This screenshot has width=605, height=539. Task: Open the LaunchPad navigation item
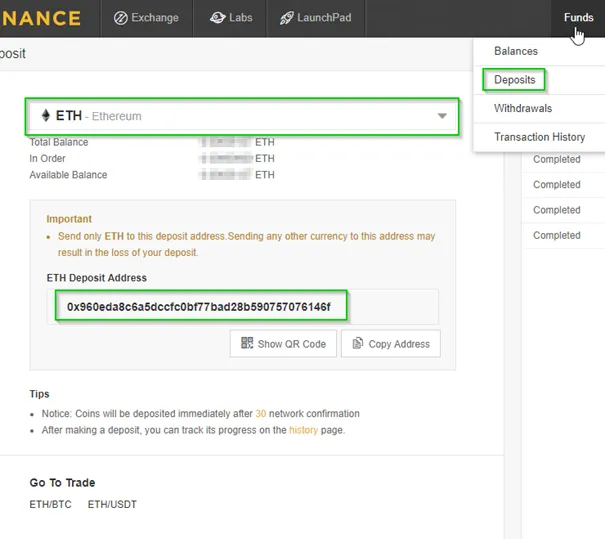[x=316, y=18]
